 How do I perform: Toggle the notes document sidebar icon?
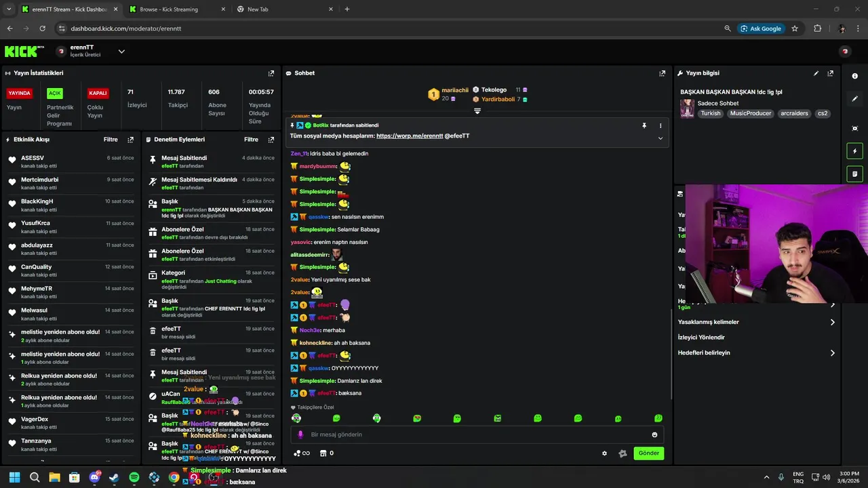click(854, 174)
